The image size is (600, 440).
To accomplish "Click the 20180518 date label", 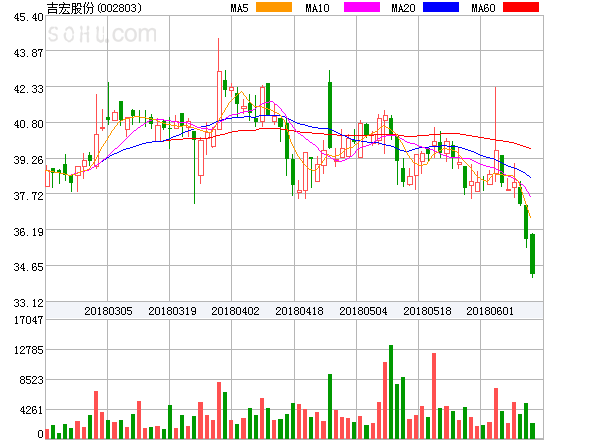I will pos(427,311).
